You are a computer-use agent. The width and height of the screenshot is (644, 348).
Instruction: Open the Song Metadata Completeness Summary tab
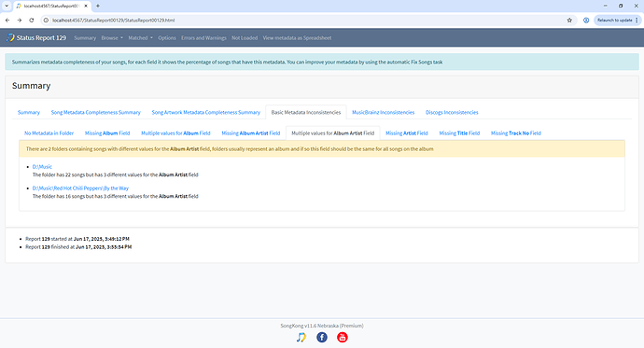(96, 113)
